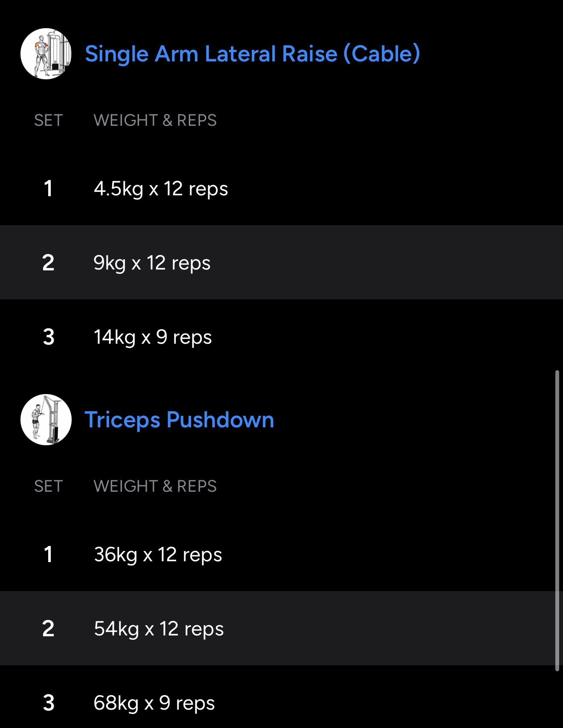563x728 pixels.
Task: Select lateral raise set 4.5kg x 12 reps
Action: tap(161, 189)
